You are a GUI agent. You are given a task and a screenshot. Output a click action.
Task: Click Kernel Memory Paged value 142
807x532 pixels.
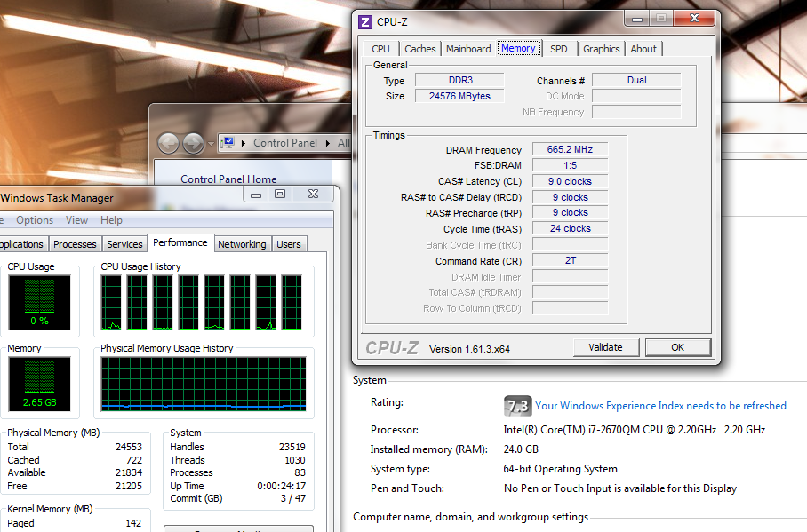133,523
